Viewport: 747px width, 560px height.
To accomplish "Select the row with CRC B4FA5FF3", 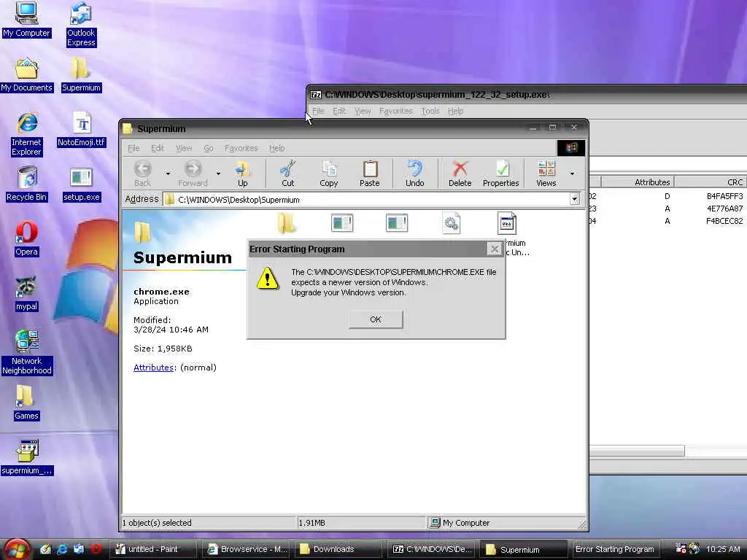I will coord(668,196).
